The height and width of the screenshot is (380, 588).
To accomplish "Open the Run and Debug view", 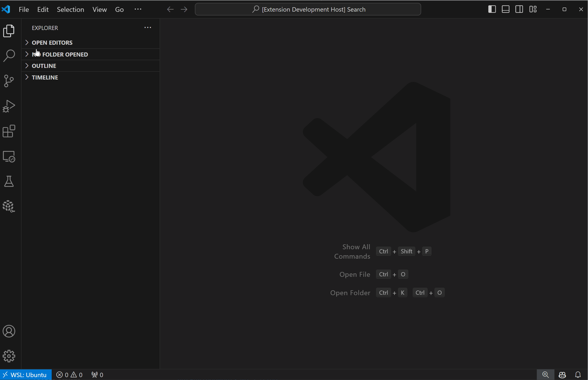I will click(9, 106).
